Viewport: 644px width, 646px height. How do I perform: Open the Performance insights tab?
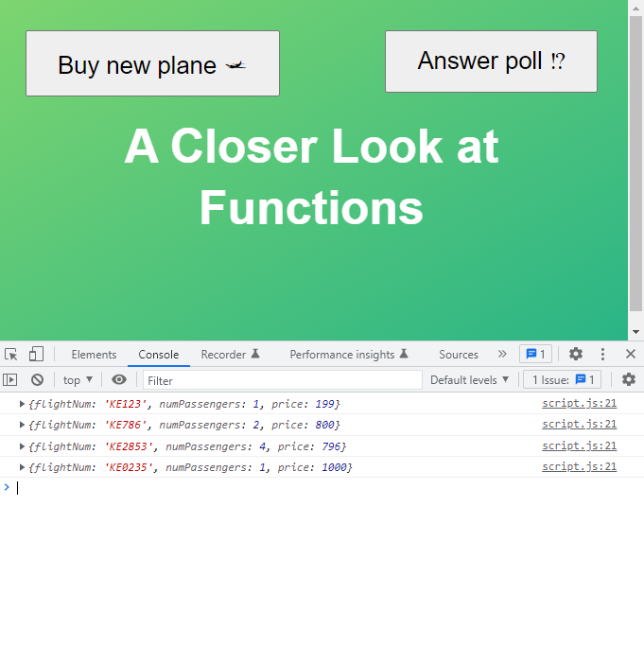pyautogui.click(x=349, y=355)
